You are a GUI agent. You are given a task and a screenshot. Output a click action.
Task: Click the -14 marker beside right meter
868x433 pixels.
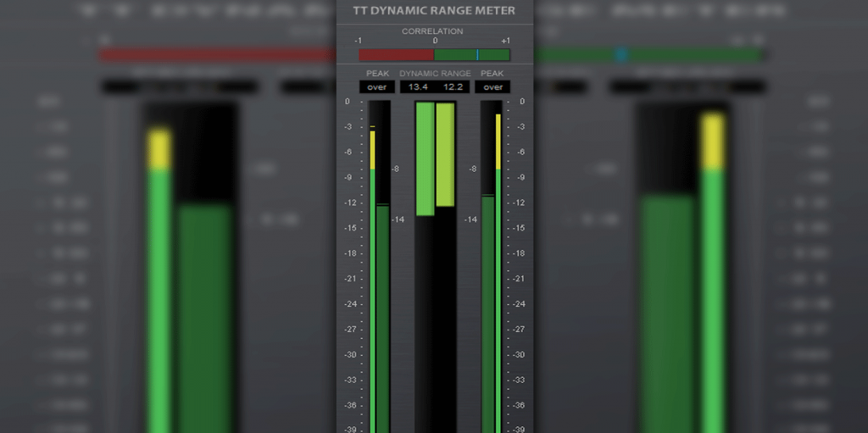(470, 219)
